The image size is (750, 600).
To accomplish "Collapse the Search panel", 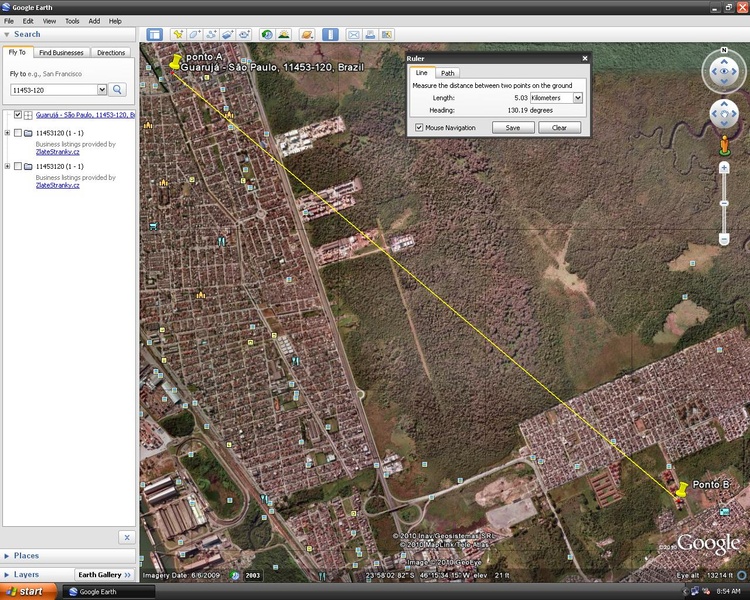I will (7, 34).
